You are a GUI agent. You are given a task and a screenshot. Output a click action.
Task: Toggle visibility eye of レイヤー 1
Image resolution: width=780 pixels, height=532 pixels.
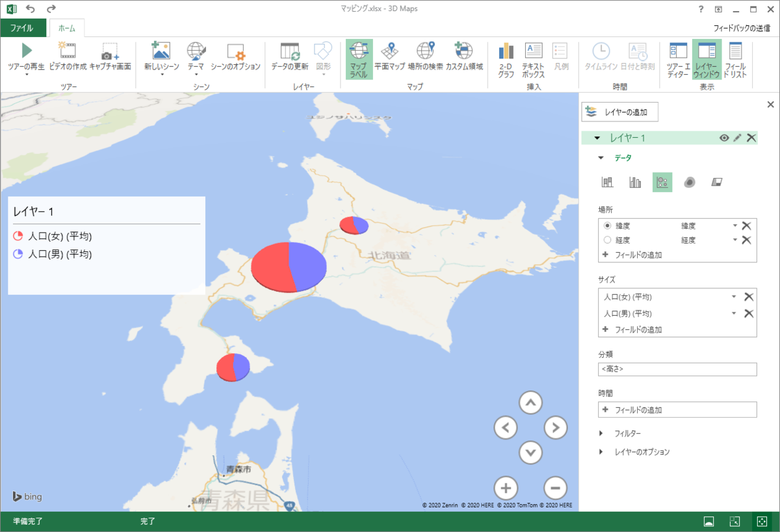tap(723, 138)
